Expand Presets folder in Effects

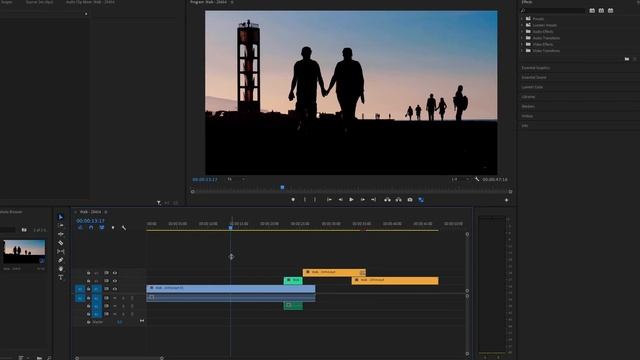tap(522, 19)
